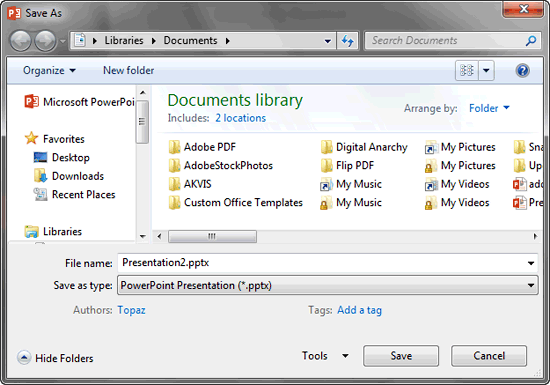
Task: Select the AKVIS folder
Action: [x=190, y=184]
